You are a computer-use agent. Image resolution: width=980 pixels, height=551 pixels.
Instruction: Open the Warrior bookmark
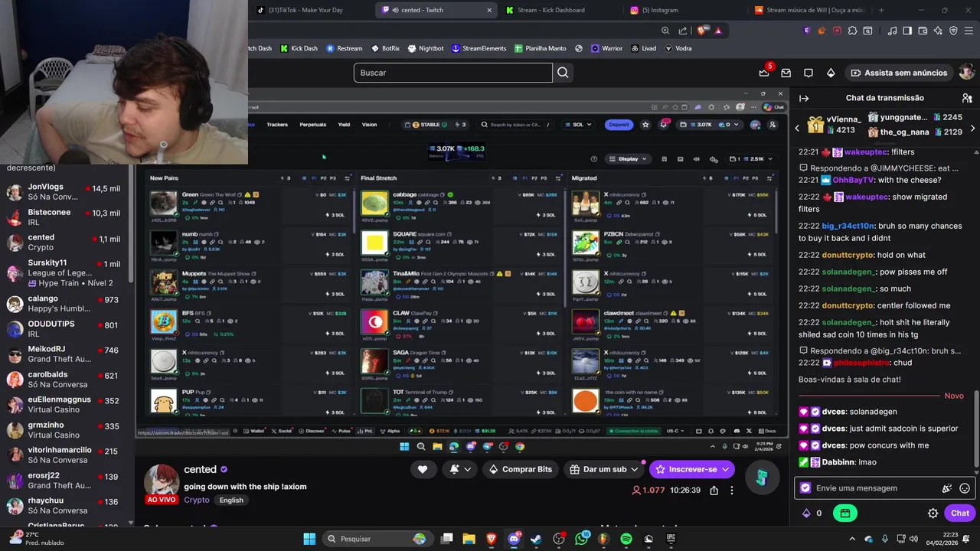pyautogui.click(x=606, y=48)
